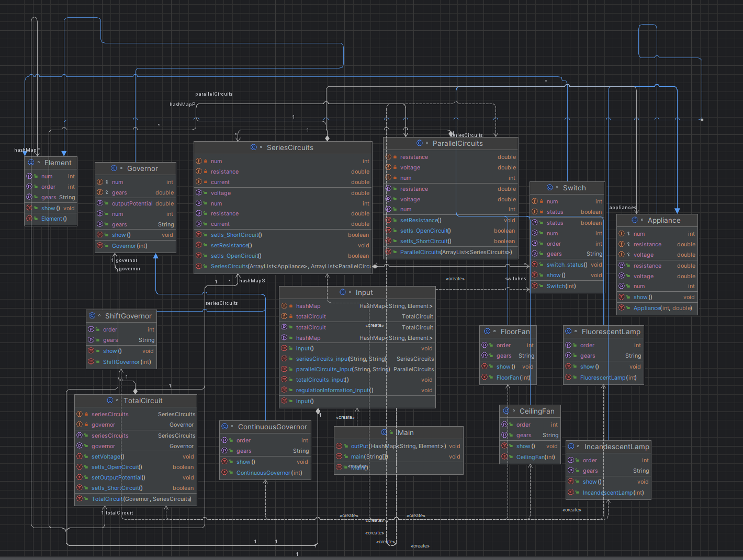Select the ContinuousGovernor class icon
The height and width of the screenshot is (560, 743).
click(225, 427)
